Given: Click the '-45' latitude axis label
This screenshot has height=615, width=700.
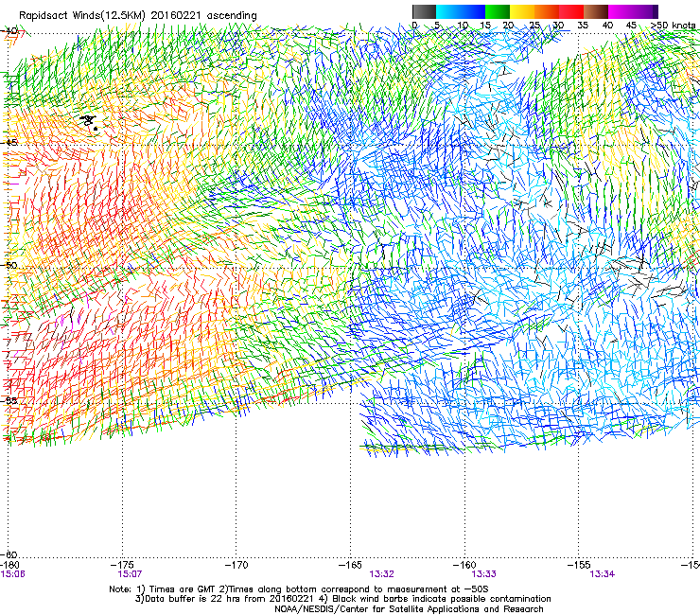Looking at the screenshot, I should tap(9, 142).
